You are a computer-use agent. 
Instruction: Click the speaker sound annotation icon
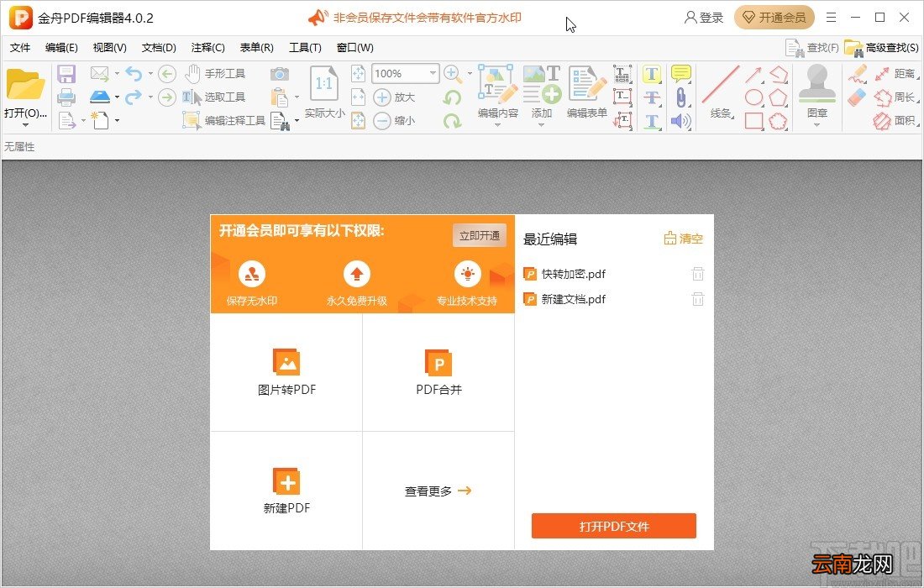(680, 121)
